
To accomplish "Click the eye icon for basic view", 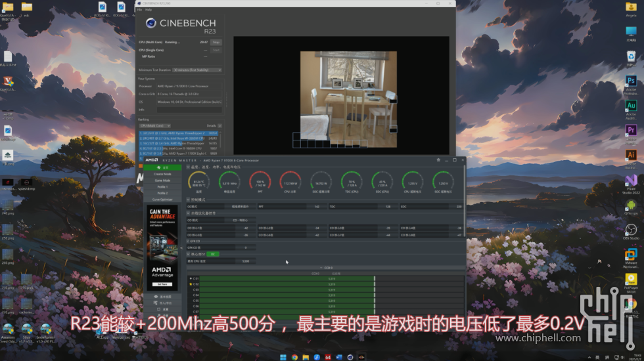I will (156, 297).
